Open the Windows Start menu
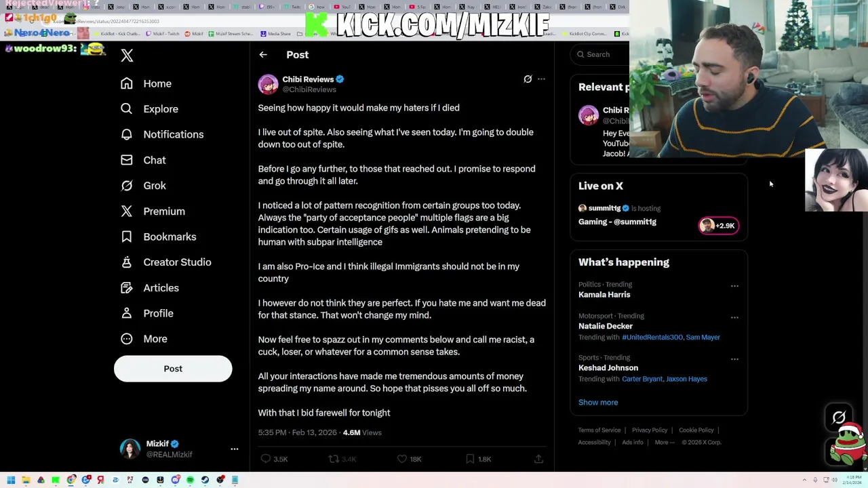The height and width of the screenshot is (488, 868). [x=11, y=480]
